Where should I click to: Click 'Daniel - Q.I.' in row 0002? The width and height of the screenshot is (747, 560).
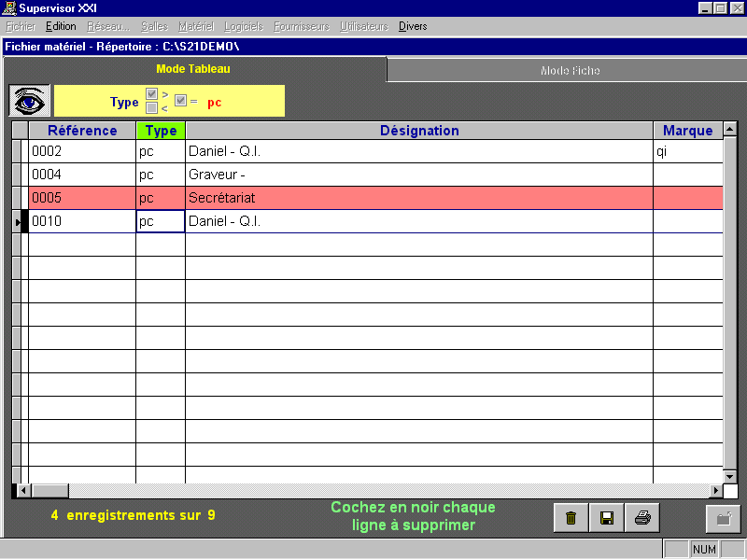419,151
